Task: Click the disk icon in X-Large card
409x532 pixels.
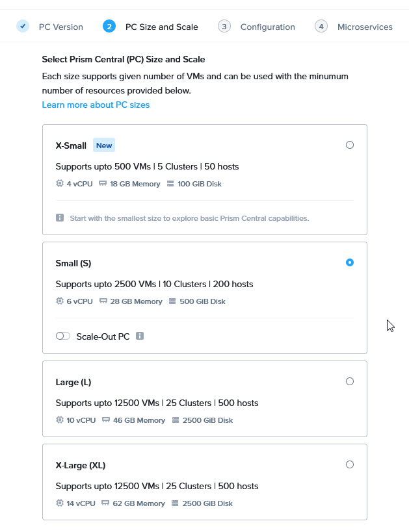Action: point(176,503)
